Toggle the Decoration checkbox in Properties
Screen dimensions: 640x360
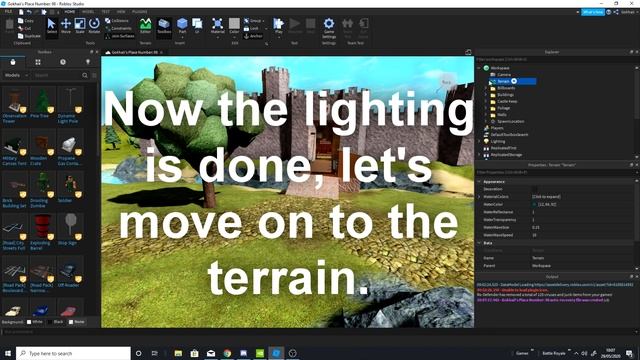tap(535, 189)
